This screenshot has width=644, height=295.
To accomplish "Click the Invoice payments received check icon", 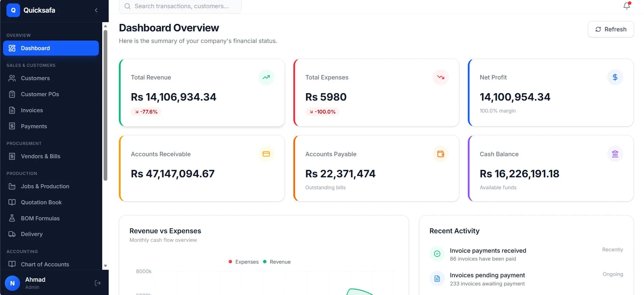I will click(x=437, y=254).
